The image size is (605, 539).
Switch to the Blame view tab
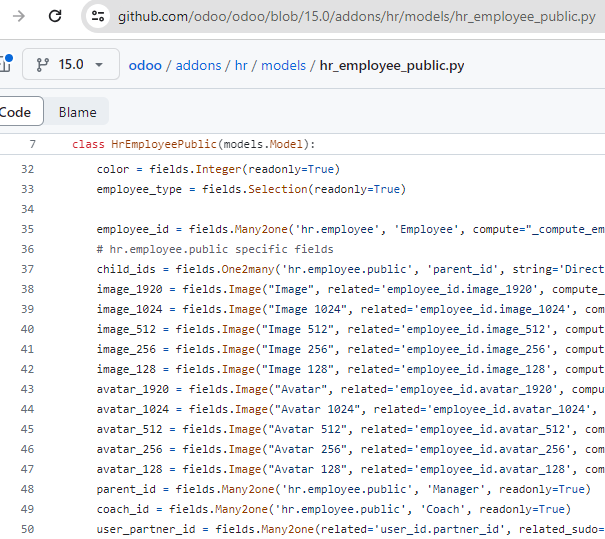click(77, 112)
